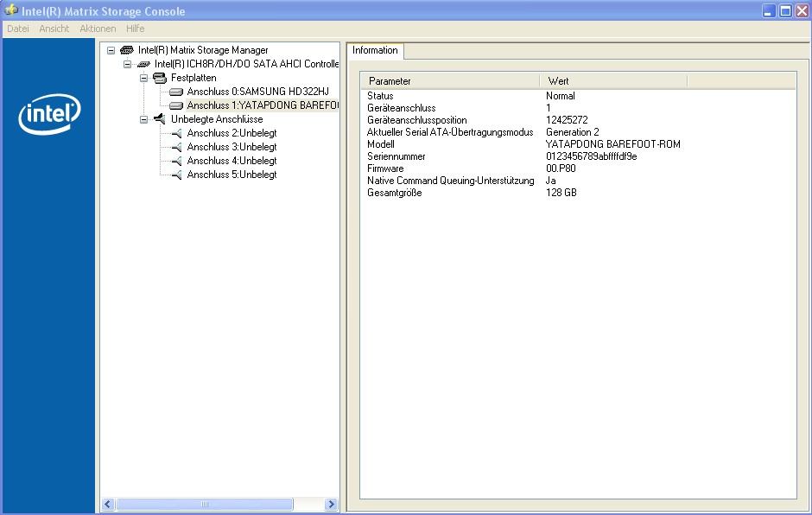Open the Aktionen menu
The height and width of the screenshot is (515, 812).
click(98, 29)
